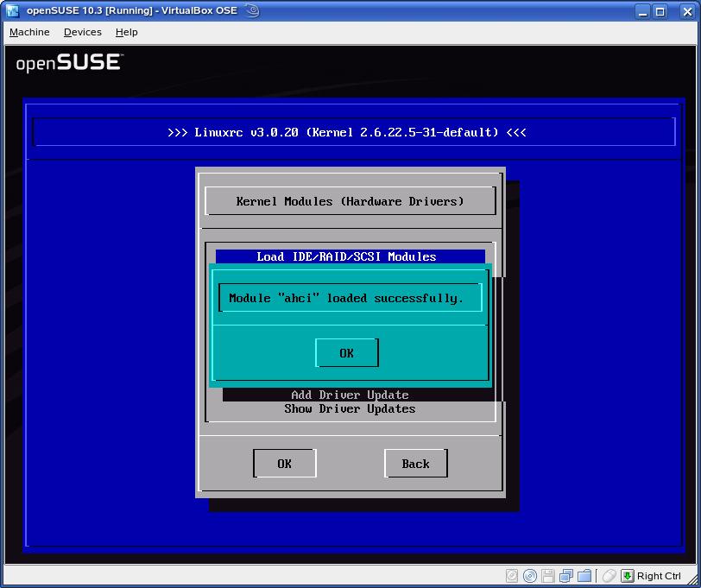This screenshot has width=701, height=588.
Task: Click the openSUSE logo
Action: pyautogui.click(x=70, y=62)
